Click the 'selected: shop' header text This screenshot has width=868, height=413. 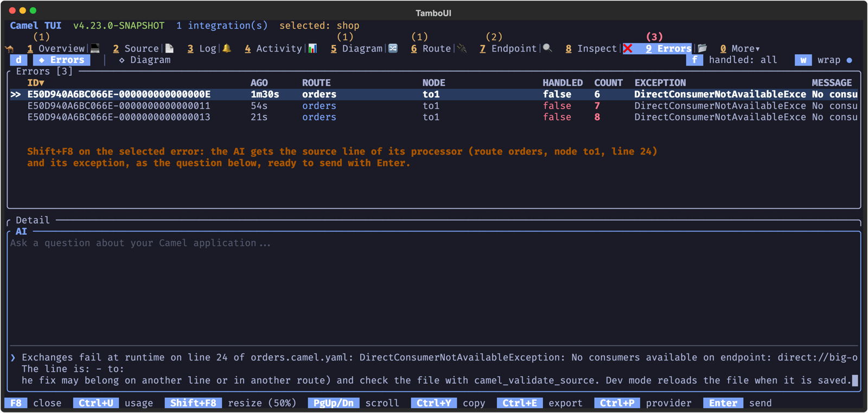point(320,25)
